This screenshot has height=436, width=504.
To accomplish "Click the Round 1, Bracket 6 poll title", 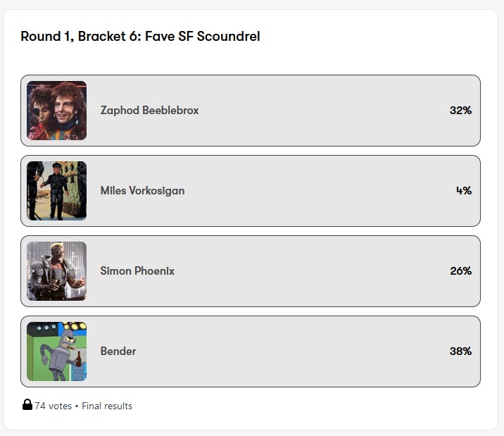I will (140, 37).
